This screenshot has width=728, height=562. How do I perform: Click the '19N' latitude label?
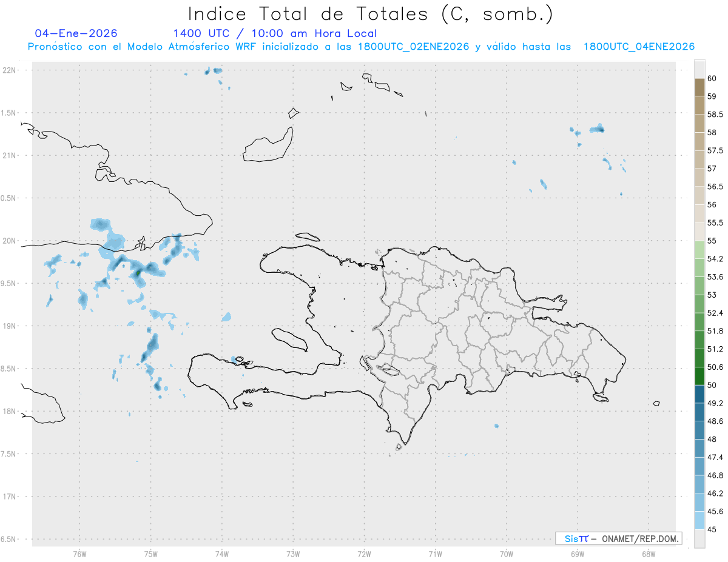pos(10,326)
